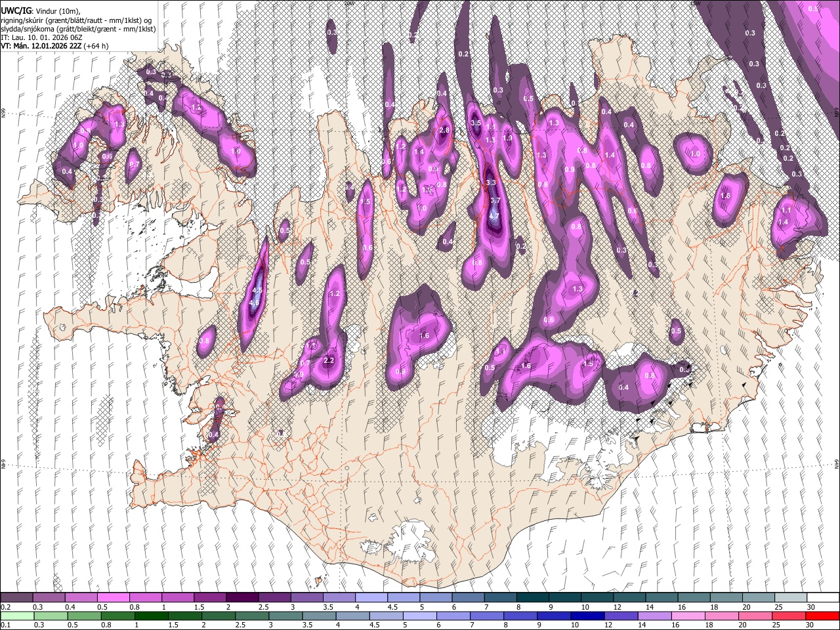Select the light pink swatch between 16 and 18 in the bottom legend row
Image resolution: width=840 pixels, height=630 pixels.
[689, 616]
